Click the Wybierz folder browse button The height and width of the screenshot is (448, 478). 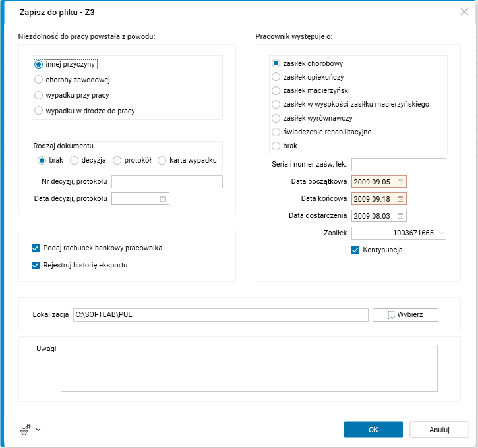point(405,315)
